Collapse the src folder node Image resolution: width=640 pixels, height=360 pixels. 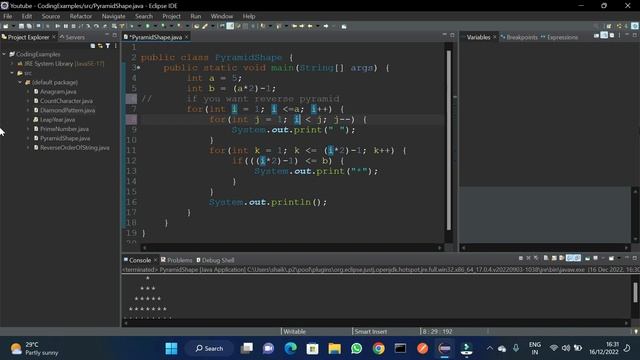pos(12,73)
